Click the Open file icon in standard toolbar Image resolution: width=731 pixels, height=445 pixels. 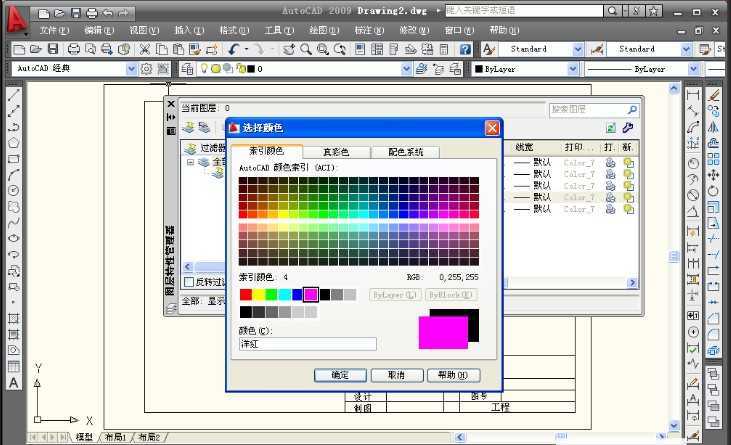(36, 49)
